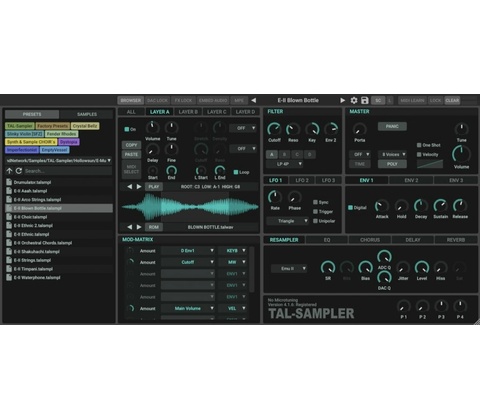Click the PLAY sample button
Image resolution: width=480 pixels, height=420 pixels.
[x=154, y=187]
